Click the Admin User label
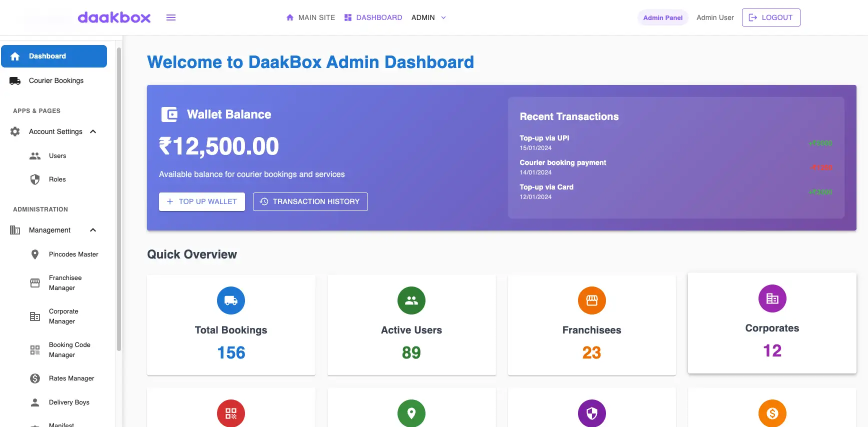Screen dimensions: 868x427 (x=715, y=17)
